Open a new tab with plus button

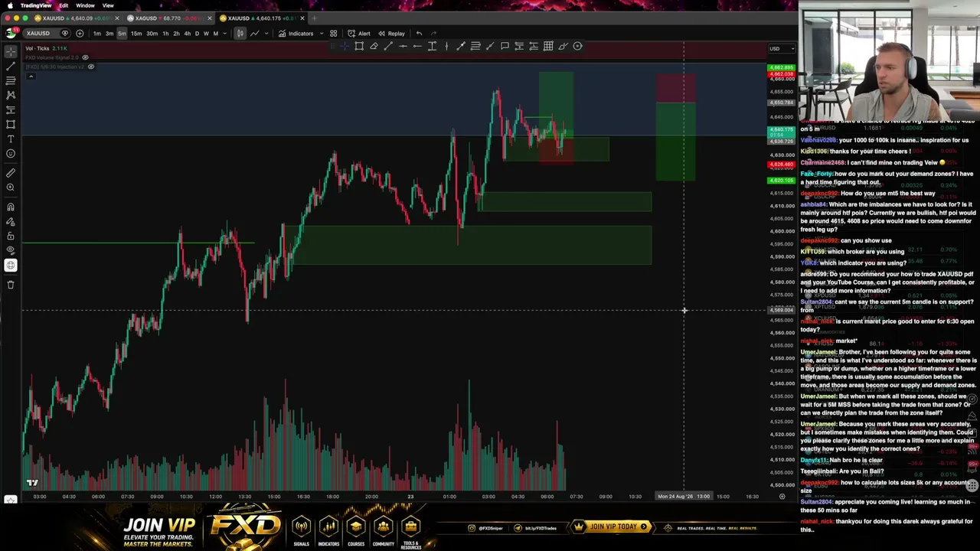tap(315, 18)
